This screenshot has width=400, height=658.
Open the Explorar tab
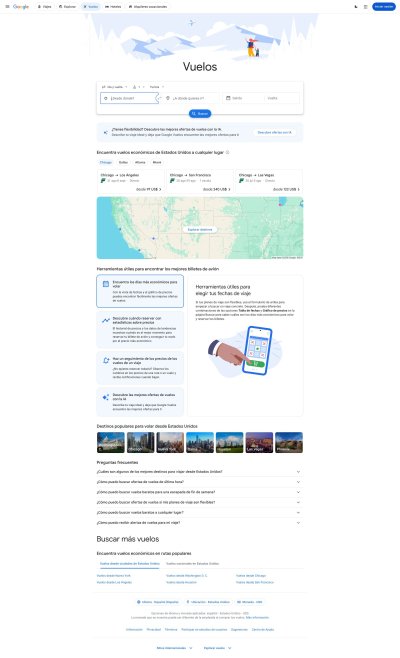(x=67, y=7)
